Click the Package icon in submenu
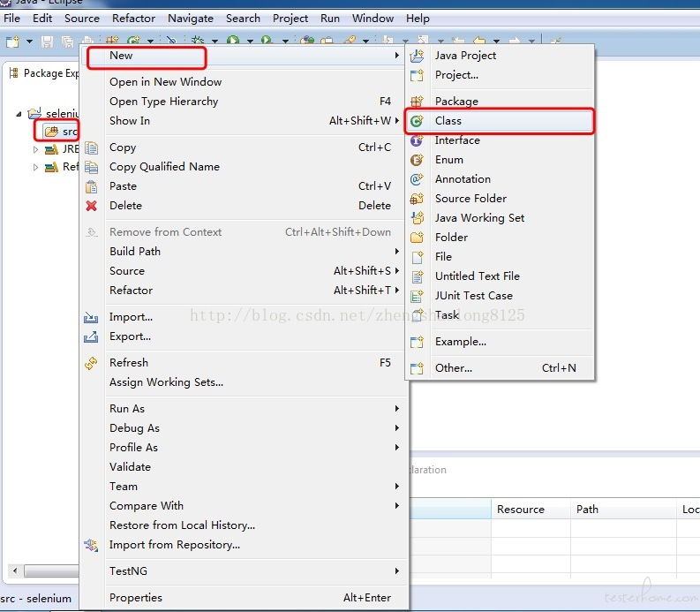Screen dimensions: 700x612 417,102
